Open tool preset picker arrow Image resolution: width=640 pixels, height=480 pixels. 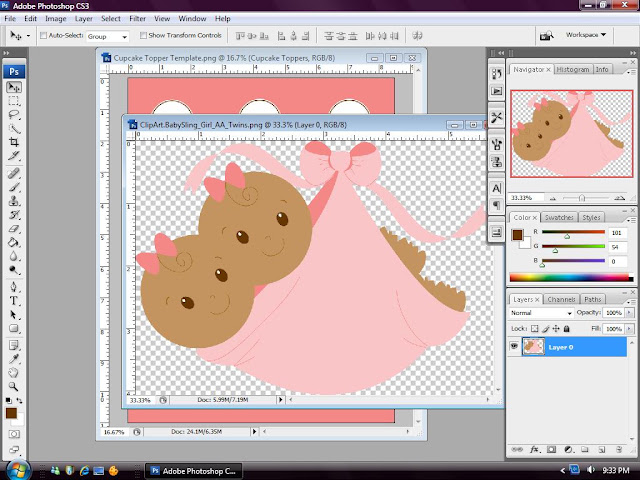(x=28, y=36)
